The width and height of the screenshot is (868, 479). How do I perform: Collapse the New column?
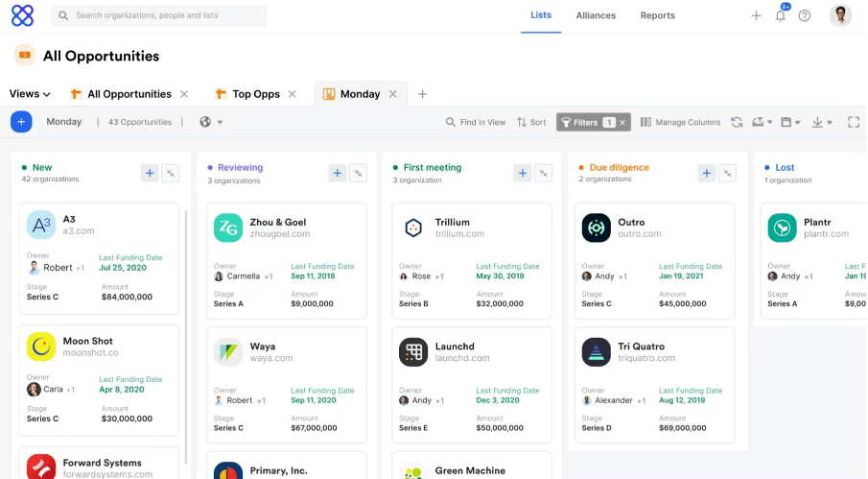pos(170,173)
